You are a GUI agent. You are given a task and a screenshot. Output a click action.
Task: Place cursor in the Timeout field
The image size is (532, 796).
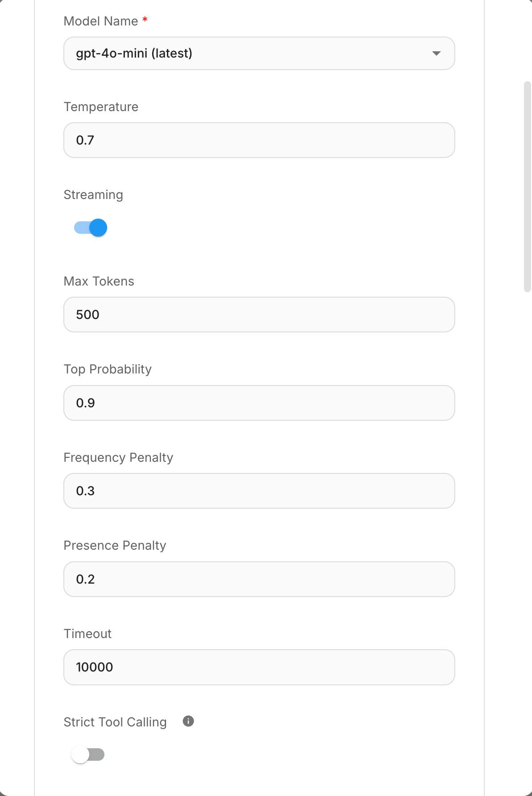coord(259,667)
